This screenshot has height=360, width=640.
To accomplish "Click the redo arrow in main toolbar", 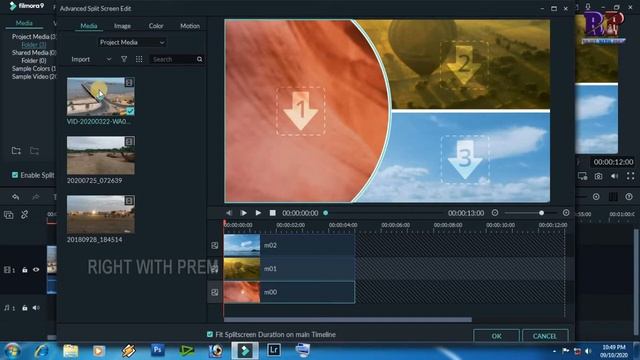I will click(36, 197).
